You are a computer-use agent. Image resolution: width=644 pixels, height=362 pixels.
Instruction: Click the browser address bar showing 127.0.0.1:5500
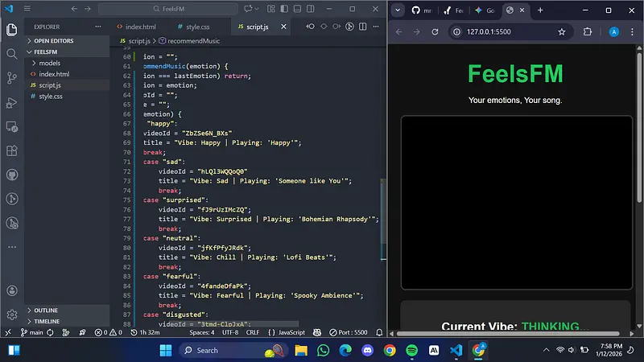499,32
